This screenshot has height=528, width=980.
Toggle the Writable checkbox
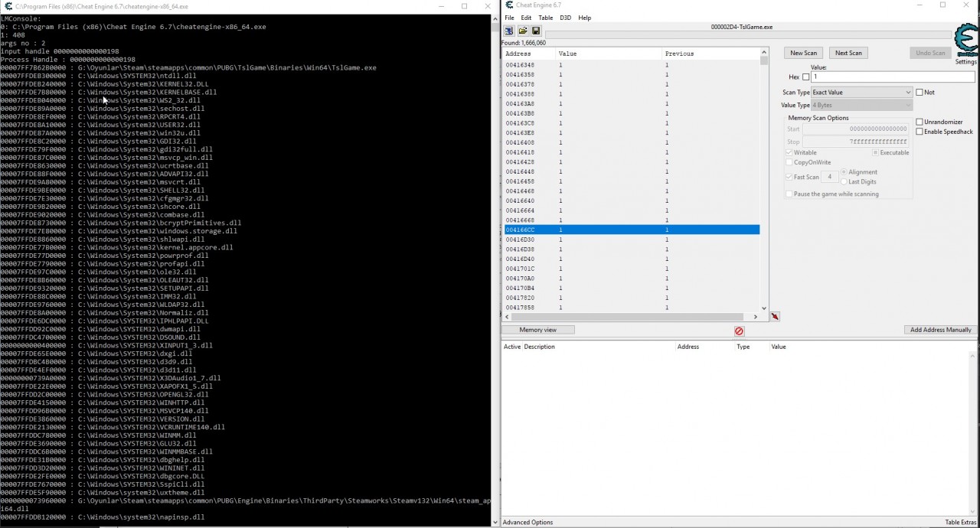tap(789, 152)
